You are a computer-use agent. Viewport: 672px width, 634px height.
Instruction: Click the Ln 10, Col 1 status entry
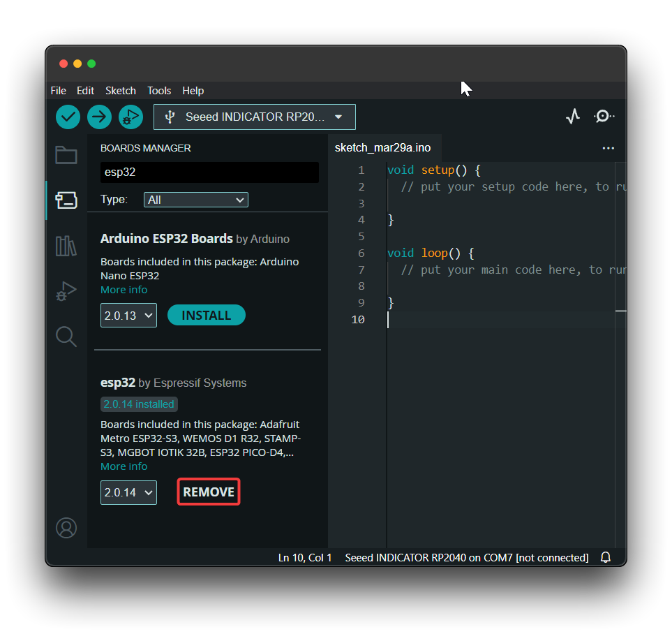[x=305, y=558]
